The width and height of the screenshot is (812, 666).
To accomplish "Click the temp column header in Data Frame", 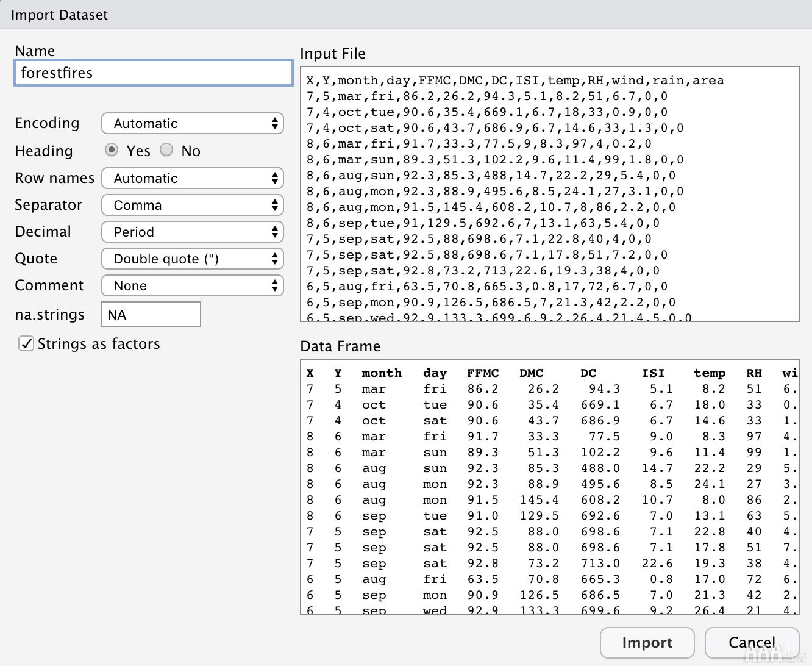I will tap(710, 373).
